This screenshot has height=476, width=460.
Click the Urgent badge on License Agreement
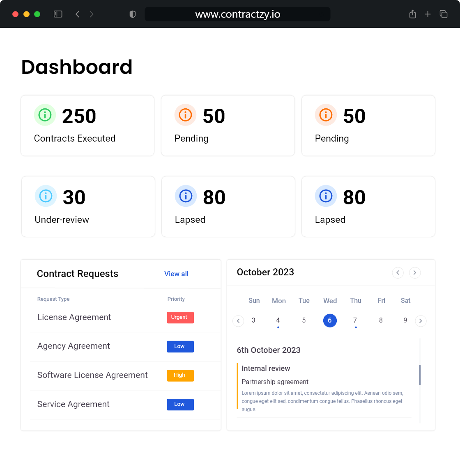pyautogui.click(x=180, y=317)
